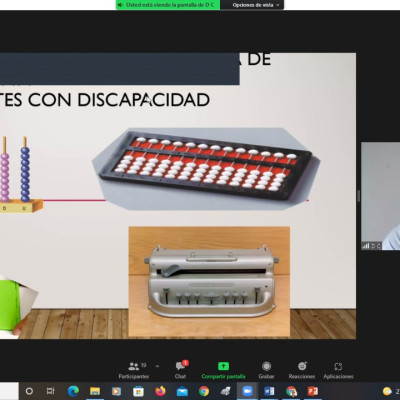Open File Explorer from the taskbar
This screenshot has height=400, width=400.
click(x=95, y=391)
